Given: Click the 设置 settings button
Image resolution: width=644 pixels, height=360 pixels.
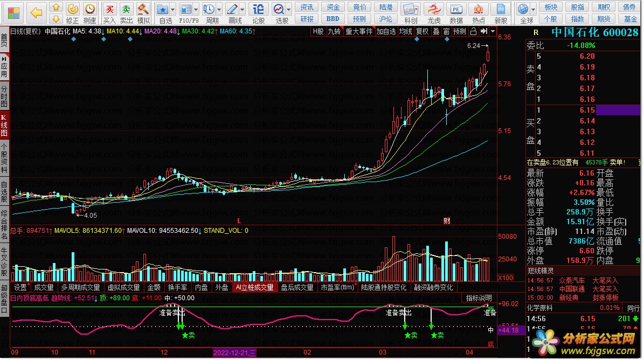Looking at the screenshot, I should tap(20, 287).
